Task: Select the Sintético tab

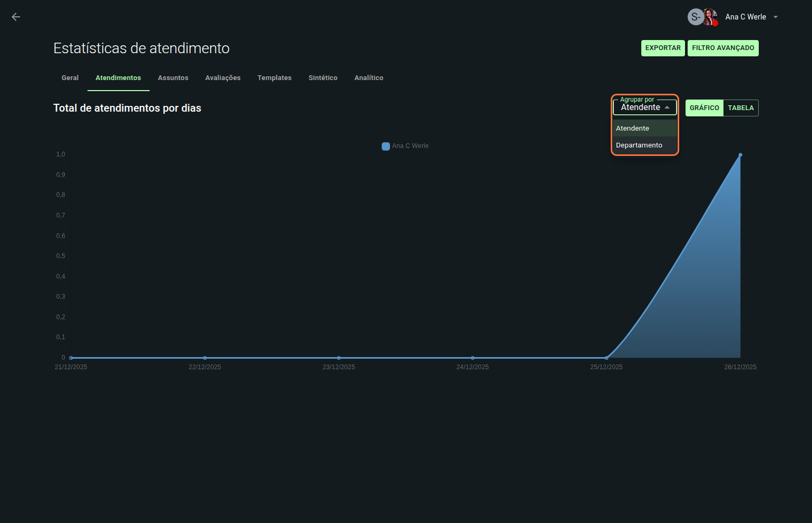Action: click(x=323, y=78)
